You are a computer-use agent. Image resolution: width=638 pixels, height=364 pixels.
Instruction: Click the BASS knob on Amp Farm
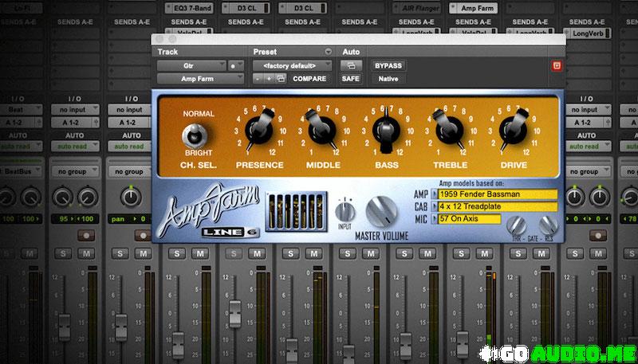386,130
